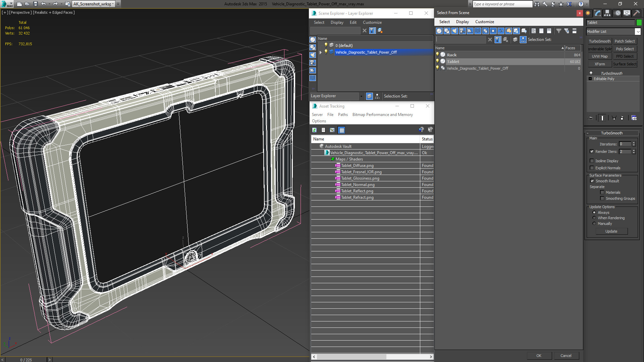This screenshot has height=362, width=644.
Task: Click Select Invert icon in Select From Scene
Action: pos(549,31)
